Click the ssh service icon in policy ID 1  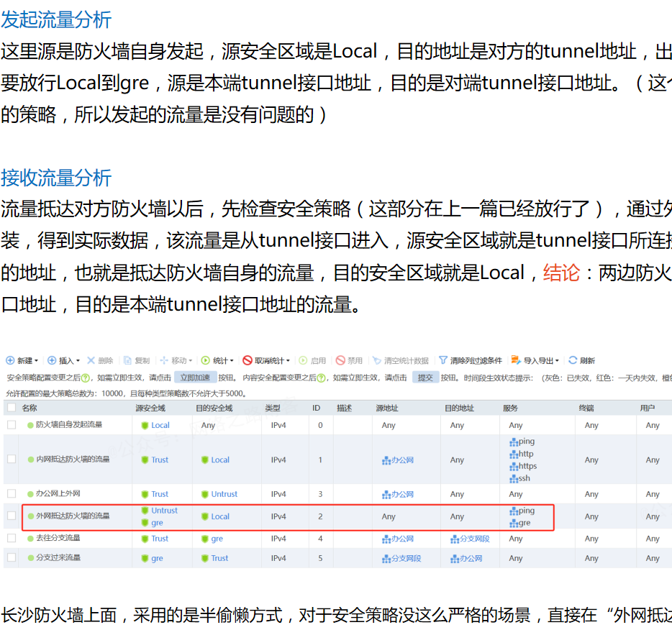tap(514, 479)
